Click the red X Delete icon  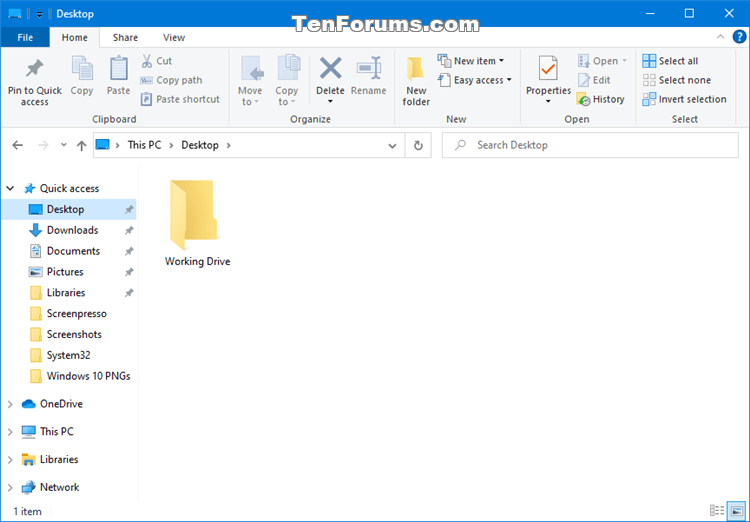[331, 68]
